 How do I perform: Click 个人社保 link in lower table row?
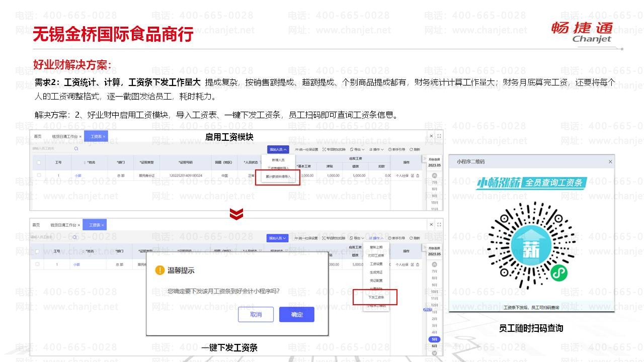(402, 264)
